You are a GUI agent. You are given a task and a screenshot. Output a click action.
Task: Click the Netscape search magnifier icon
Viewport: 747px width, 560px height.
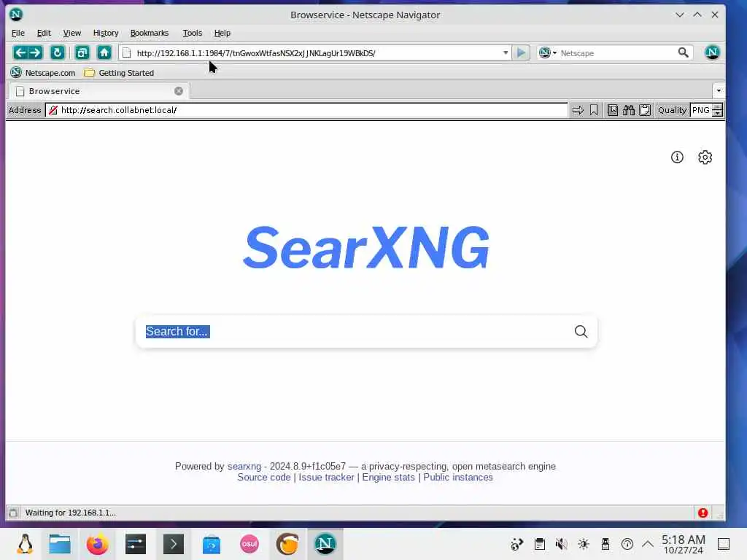683,52
